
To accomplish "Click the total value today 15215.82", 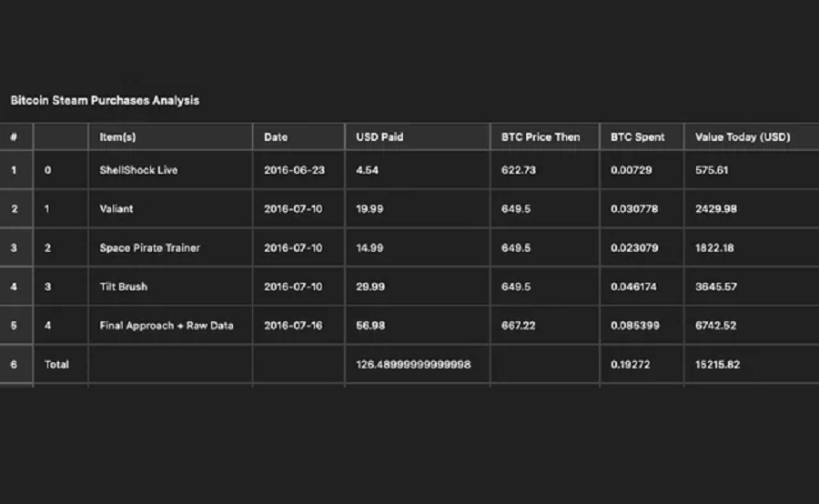I will pos(717,365).
